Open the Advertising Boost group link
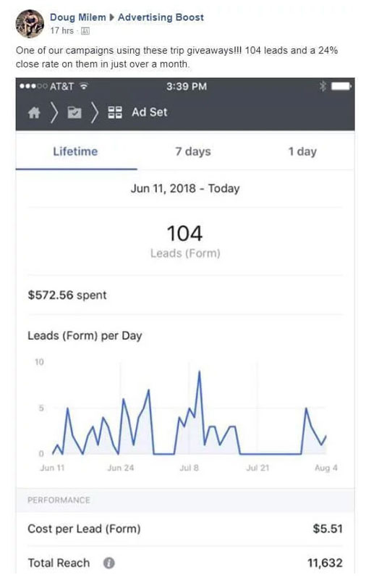This screenshot has width=366, height=588. 161,17
